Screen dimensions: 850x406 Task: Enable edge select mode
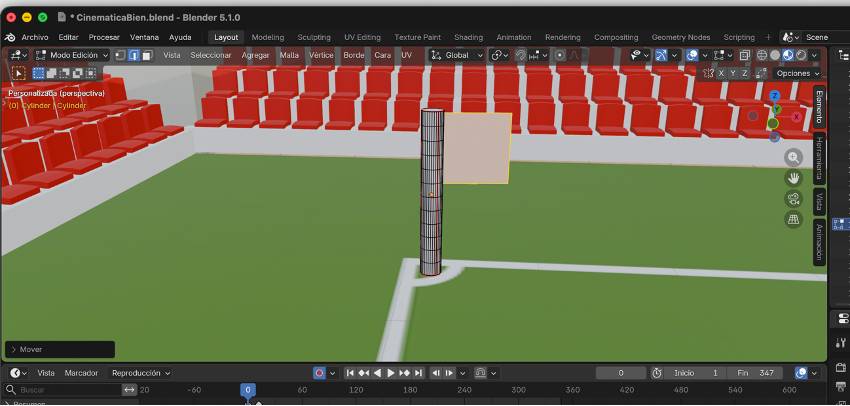(134, 55)
